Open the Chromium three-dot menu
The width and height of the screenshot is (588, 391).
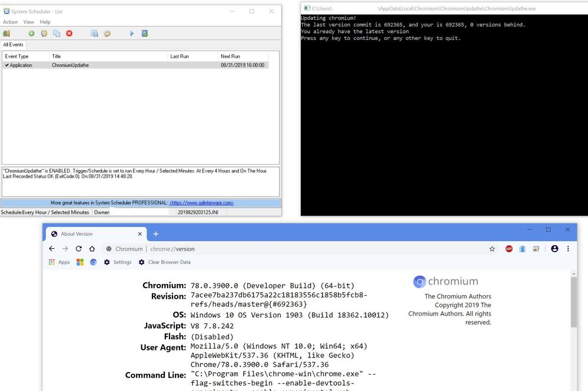coord(568,249)
